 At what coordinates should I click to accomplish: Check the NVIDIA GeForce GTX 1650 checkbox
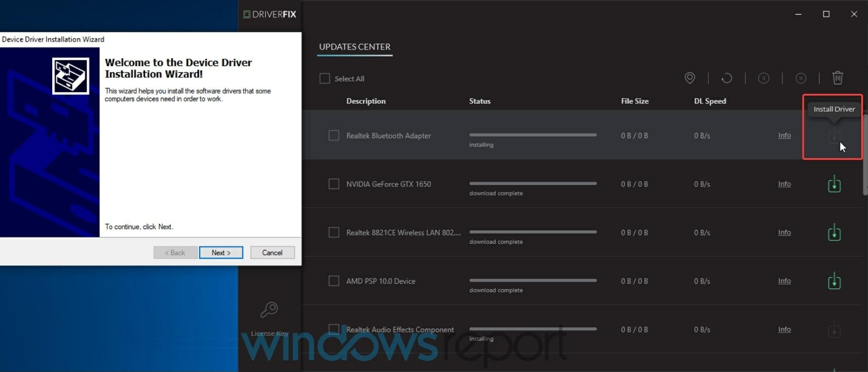[334, 184]
